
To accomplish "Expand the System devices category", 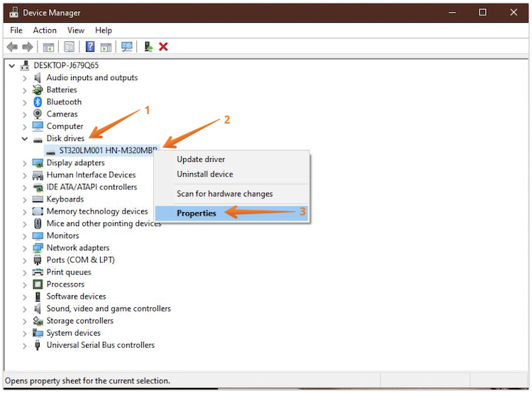I will [x=24, y=333].
